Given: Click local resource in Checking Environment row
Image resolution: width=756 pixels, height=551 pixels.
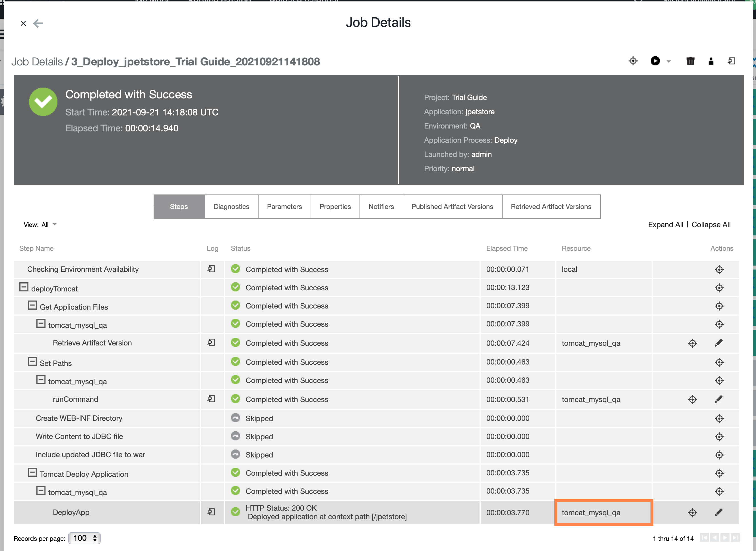Looking at the screenshot, I should point(569,269).
